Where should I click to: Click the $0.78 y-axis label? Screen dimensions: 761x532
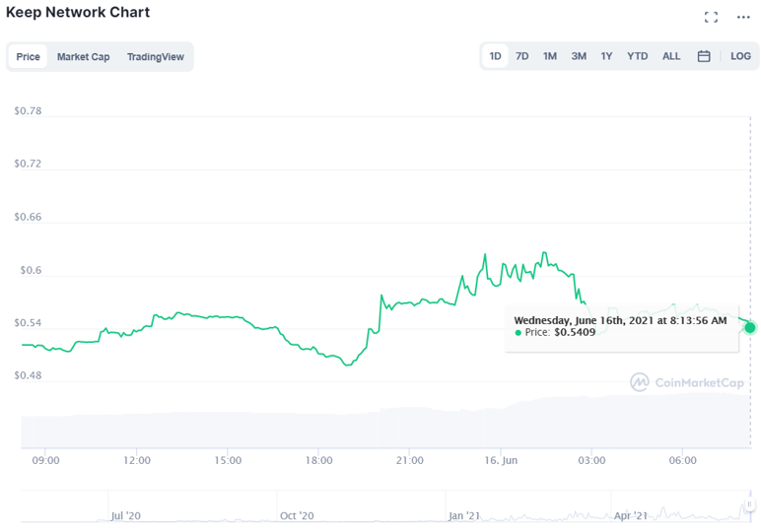(28, 111)
